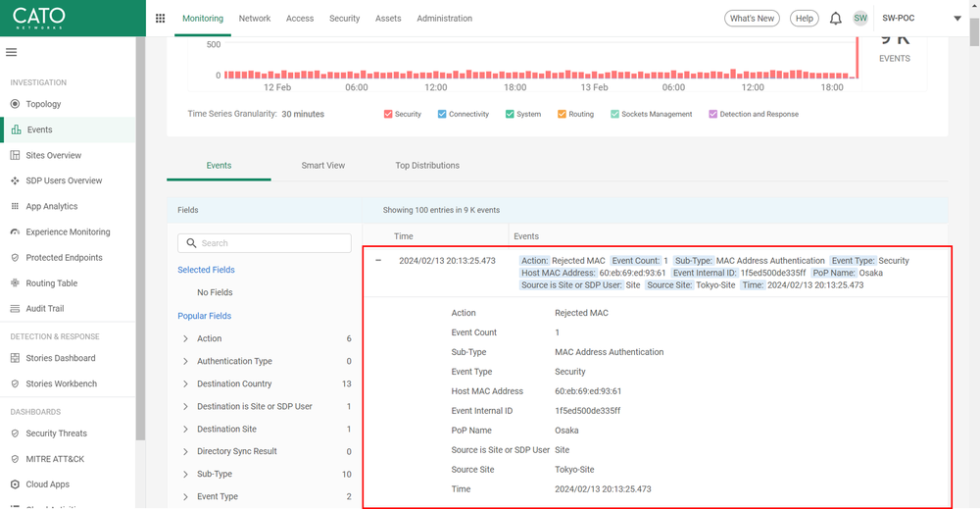Open the Security menu
This screenshot has height=509, width=980.
click(x=344, y=18)
